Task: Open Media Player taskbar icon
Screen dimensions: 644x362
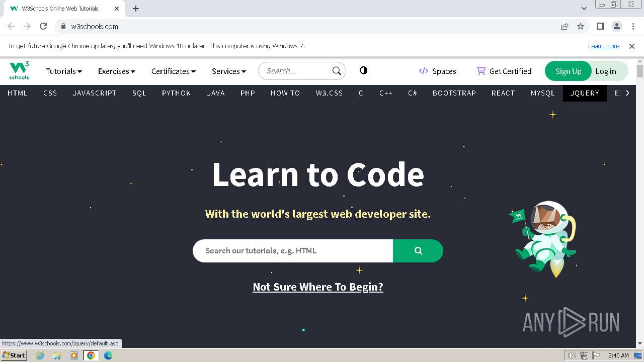Action: tap(74, 355)
